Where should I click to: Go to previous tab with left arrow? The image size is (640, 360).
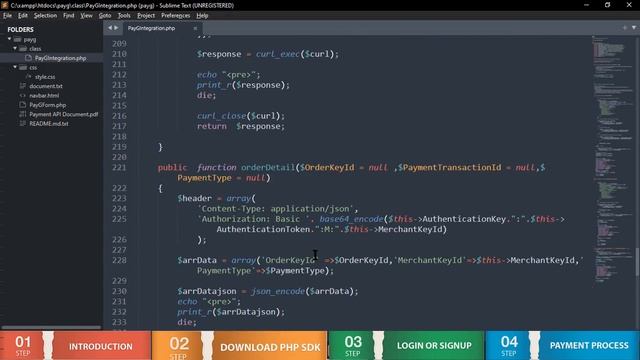tap(109, 28)
